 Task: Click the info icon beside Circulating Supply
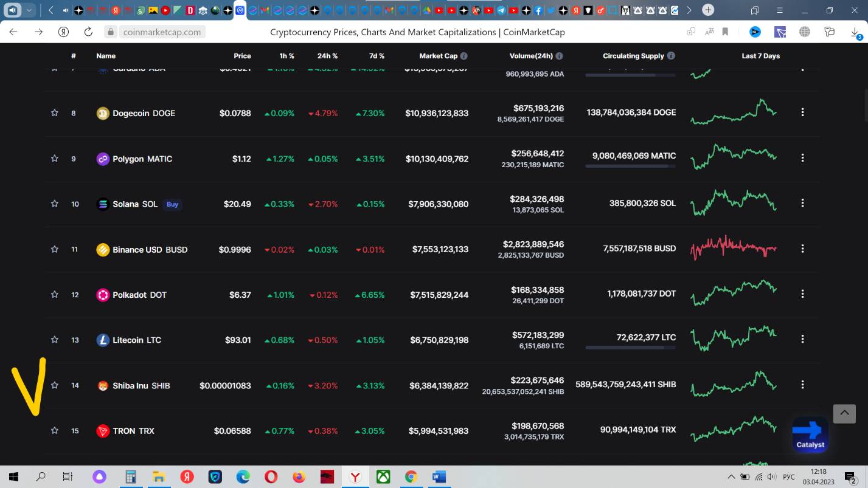pos(671,56)
